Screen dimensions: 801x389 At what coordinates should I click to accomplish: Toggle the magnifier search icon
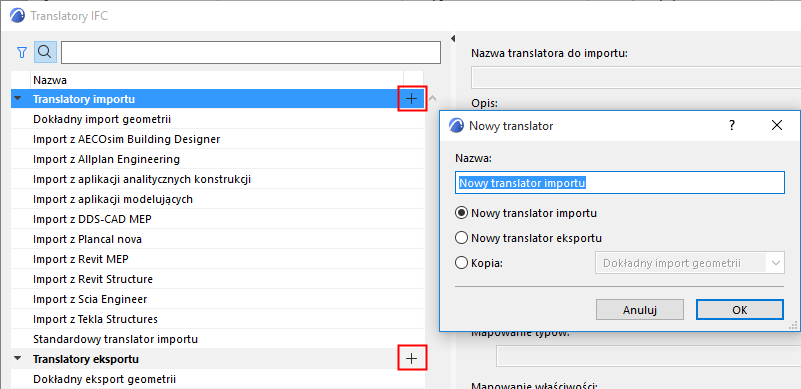point(45,52)
